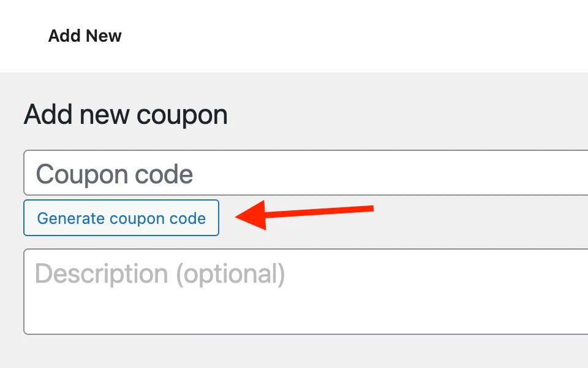The height and width of the screenshot is (368, 588).
Task: Click the Add new coupon heading
Action: point(125,114)
